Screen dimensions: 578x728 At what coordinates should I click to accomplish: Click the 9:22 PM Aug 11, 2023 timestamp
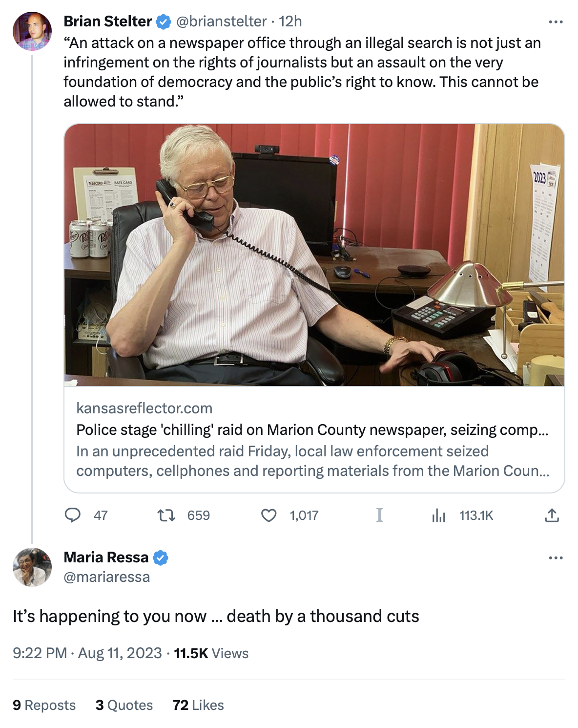click(87, 653)
